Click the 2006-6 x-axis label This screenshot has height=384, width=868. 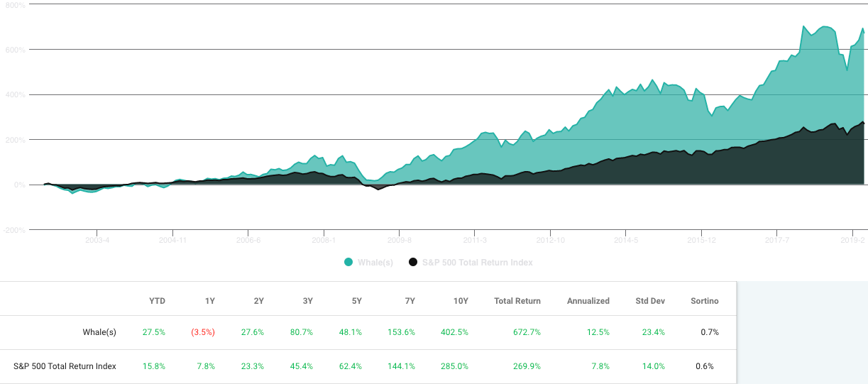(248, 240)
